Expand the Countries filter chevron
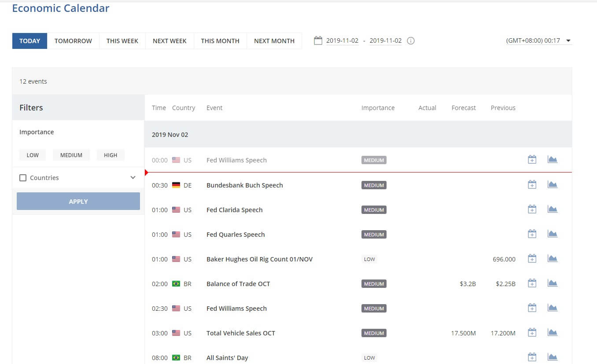The height and width of the screenshot is (364, 597). 133,178
